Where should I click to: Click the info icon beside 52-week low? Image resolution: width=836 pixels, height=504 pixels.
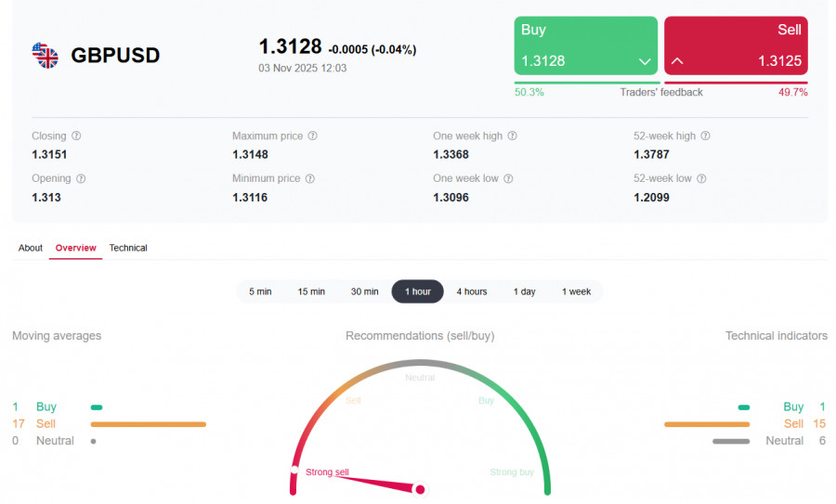pyautogui.click(x=701, y=178)
